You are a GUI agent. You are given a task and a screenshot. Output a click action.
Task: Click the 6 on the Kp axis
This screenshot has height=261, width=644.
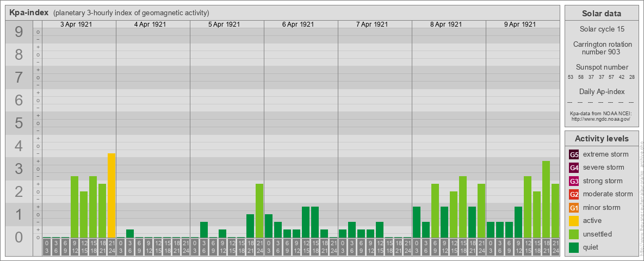pyautogui.click(x=18, y=100)
